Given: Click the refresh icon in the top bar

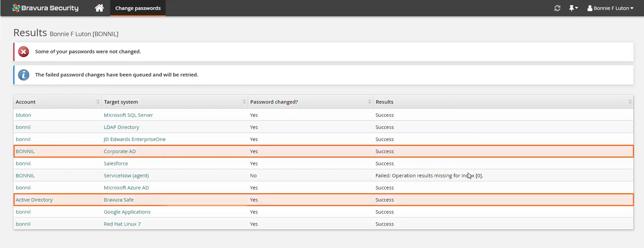Looking at the screenshot, I should (x=557, y=8).
